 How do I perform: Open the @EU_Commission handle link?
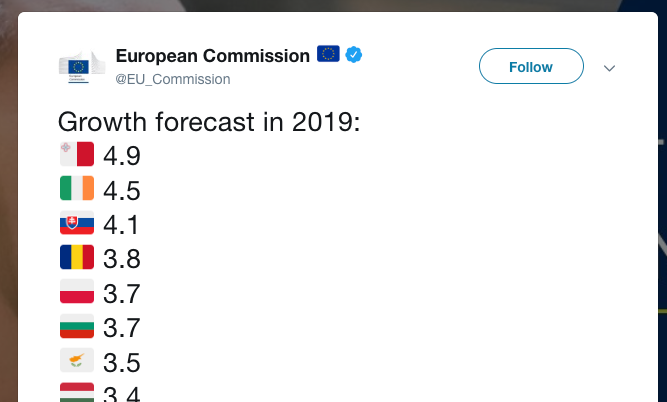coord(173,79)
